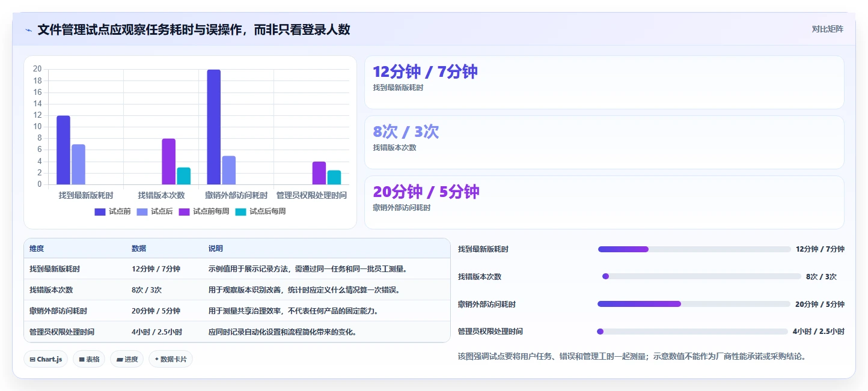868x391 pixels.
Task: Click the 说明 table column header
Action: tap(216, 249)
